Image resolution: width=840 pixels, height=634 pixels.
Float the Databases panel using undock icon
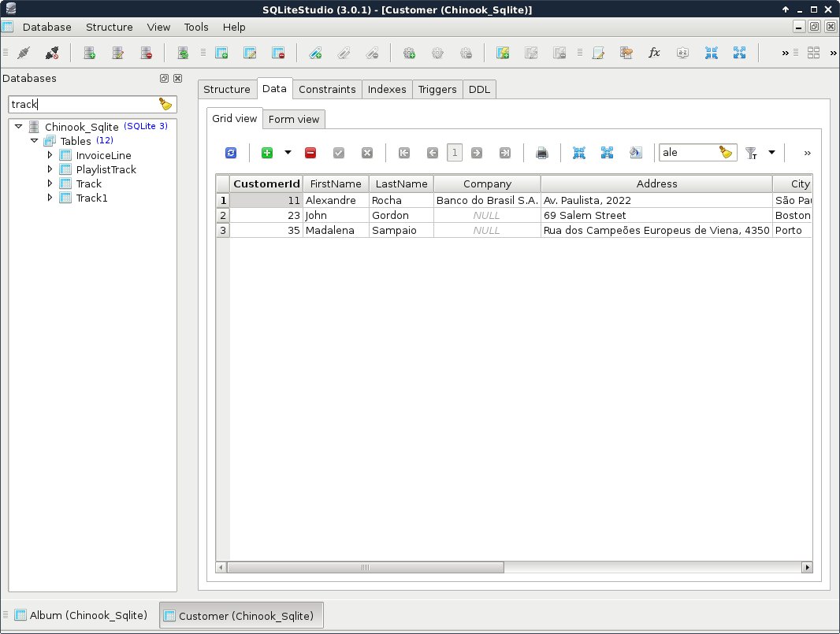pos(165,78)
